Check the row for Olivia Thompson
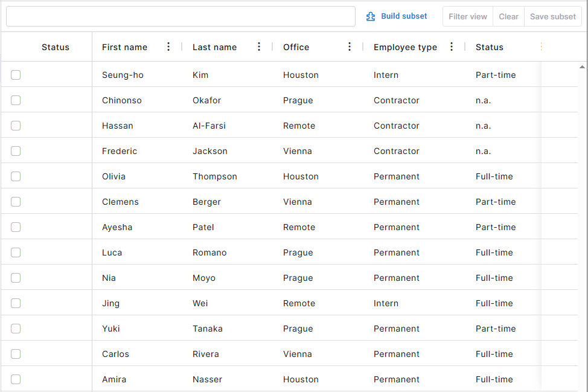This screenshot has width=588, height=392. (16, 176)
